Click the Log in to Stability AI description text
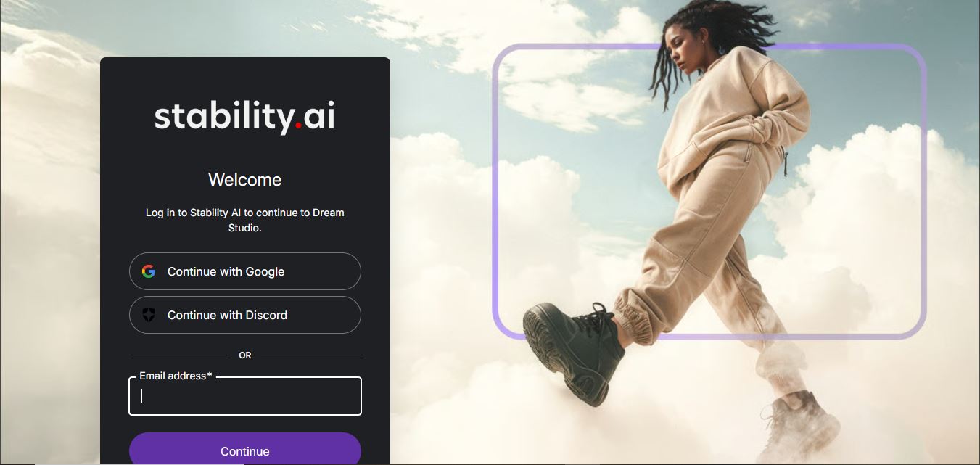This screenshot has width=980, height=465. pyautogui.click(x=244, y=220)
